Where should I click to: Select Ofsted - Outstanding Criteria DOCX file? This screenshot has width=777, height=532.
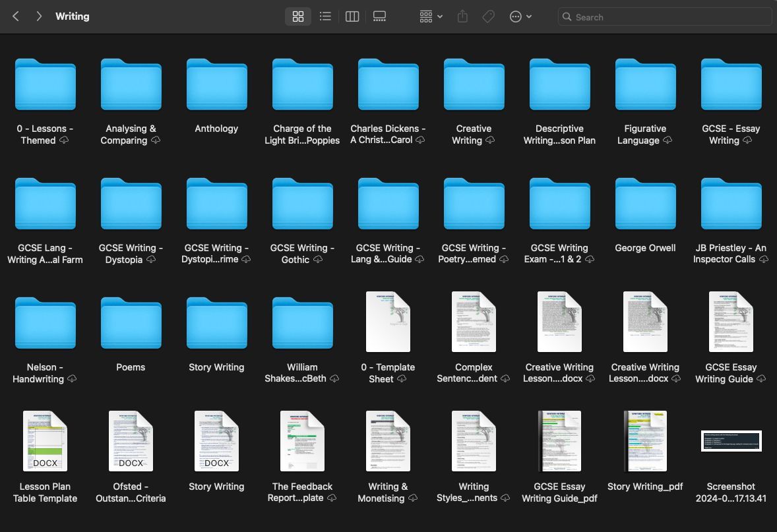pyautogui.click(x=131, y=441)
